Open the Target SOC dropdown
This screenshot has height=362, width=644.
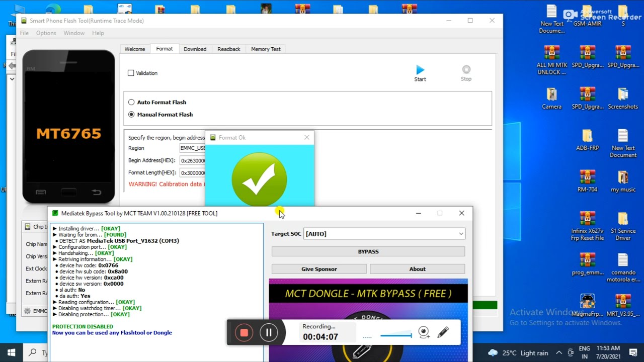[384, 234]
